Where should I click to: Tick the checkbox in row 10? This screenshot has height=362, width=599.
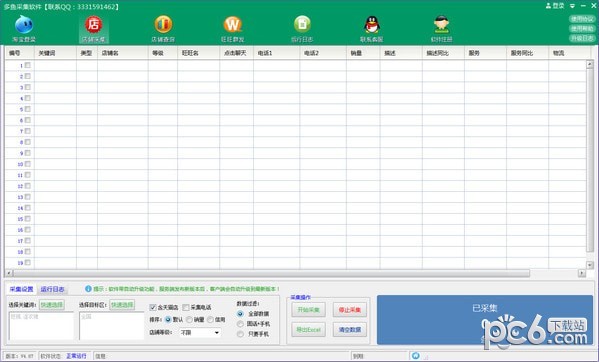[28, 164]
